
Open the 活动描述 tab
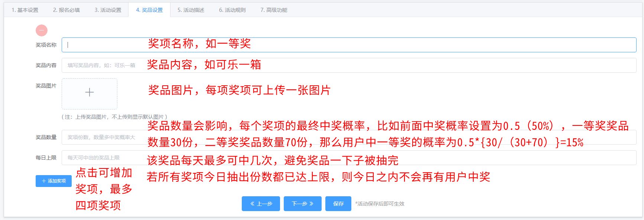pyautogui.click(x=191, y=10)
